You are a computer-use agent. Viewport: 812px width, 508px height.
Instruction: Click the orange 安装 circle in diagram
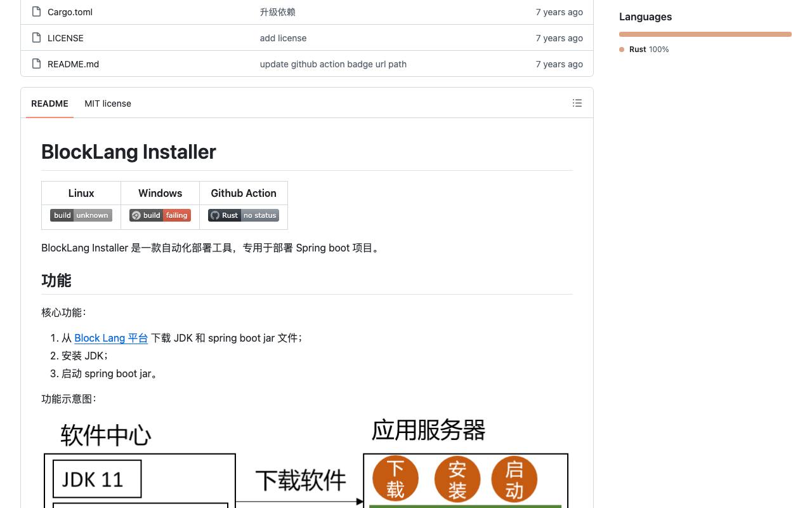tap(457, 479)
